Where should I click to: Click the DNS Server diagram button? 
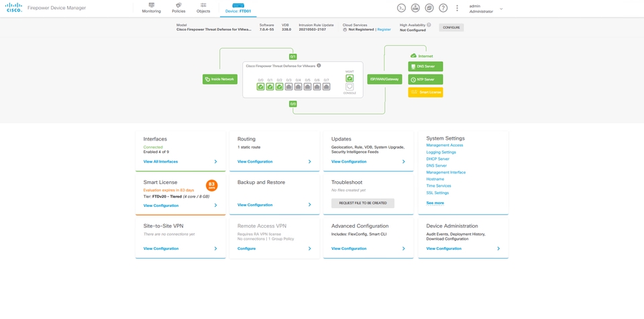(x=425, y=66)
